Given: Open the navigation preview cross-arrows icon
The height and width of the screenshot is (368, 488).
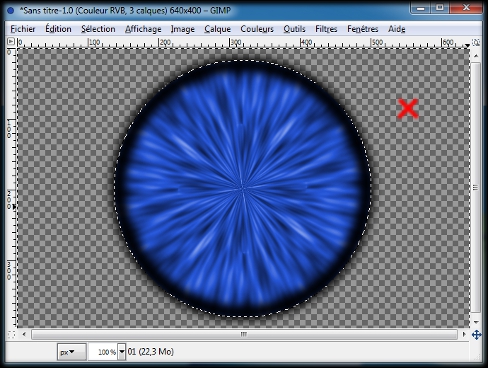Looking at the screenshot, I should [476, 334].
